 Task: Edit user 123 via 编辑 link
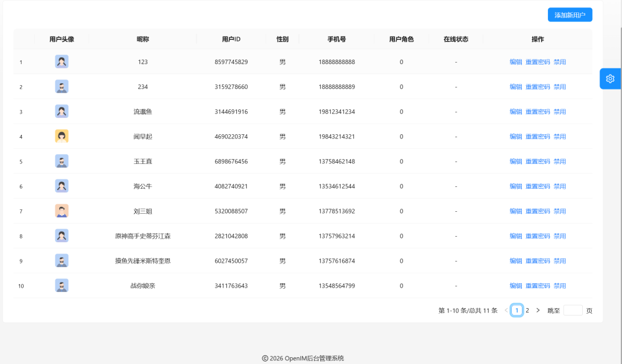click(516, 62)
